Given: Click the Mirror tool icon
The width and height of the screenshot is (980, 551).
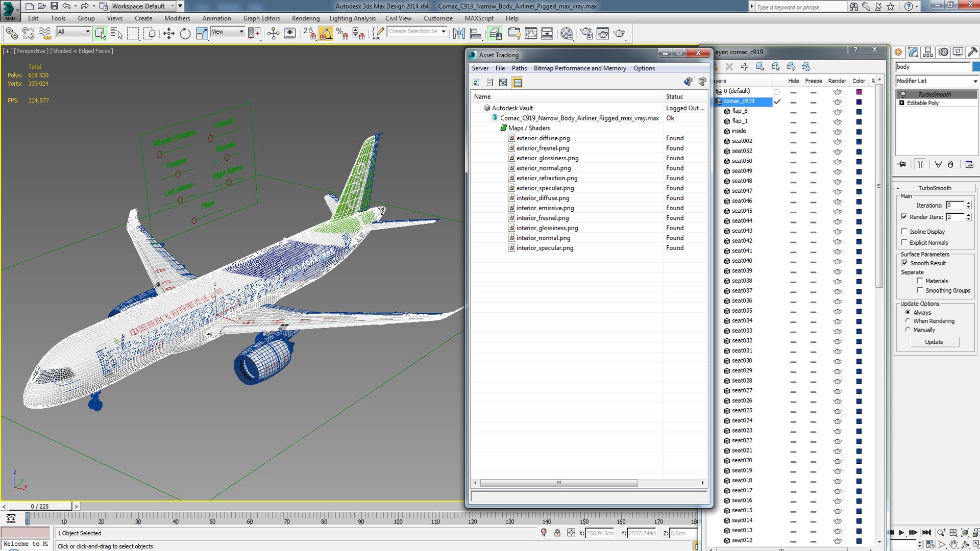Looking at the screenshot, I should (x=459, y=34).
